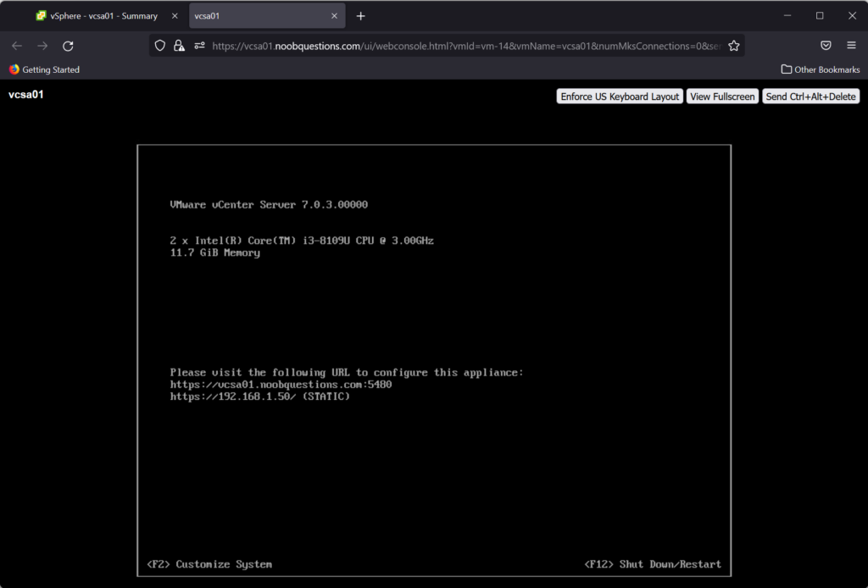Viewport: 868px width, 588px height.
Task: Open the Other Bookmarks folder
Action: click(821, 69)
